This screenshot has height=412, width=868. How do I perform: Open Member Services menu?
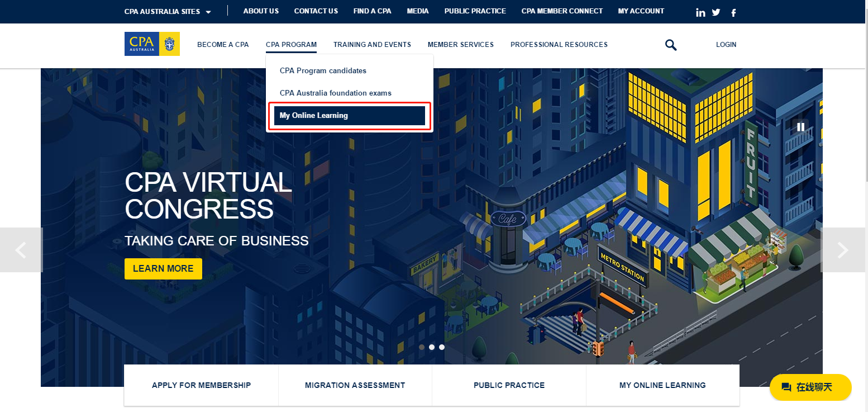tap(461, 45)
